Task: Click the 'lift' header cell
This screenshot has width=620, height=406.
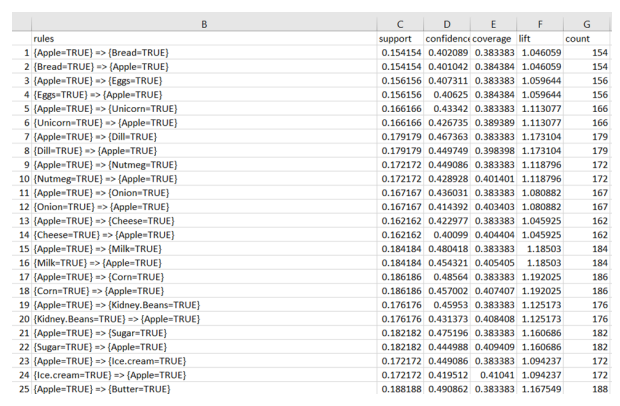Action: point(540,39)
